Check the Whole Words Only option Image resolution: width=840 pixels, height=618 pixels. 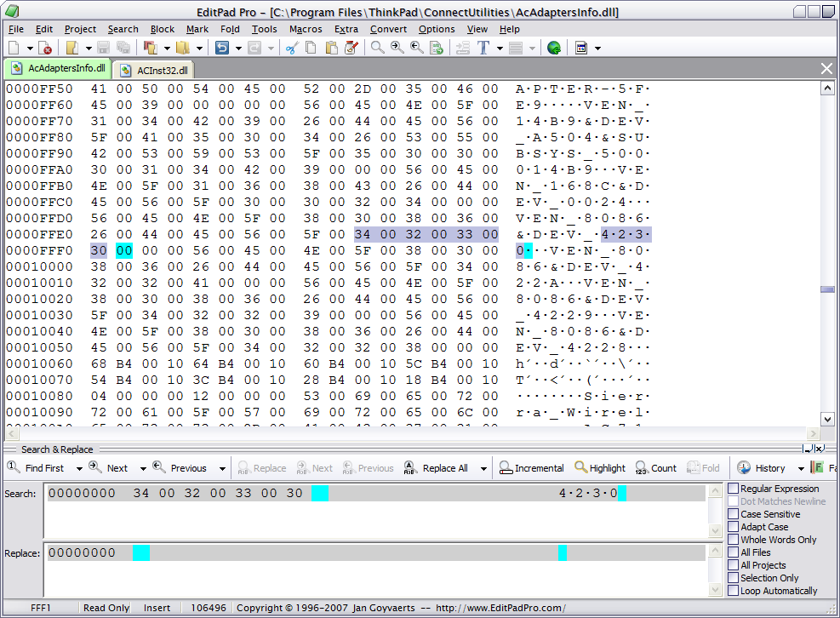pyautogui.click(x=734, y=539)
